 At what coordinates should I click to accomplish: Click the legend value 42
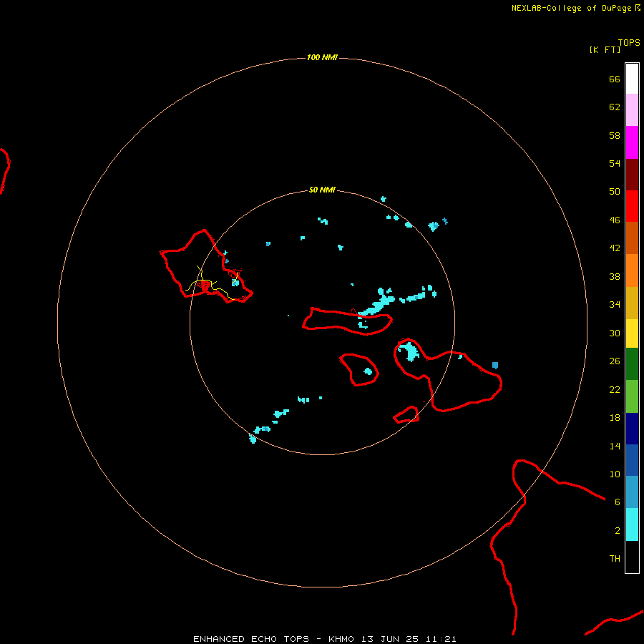coord(615,248)
